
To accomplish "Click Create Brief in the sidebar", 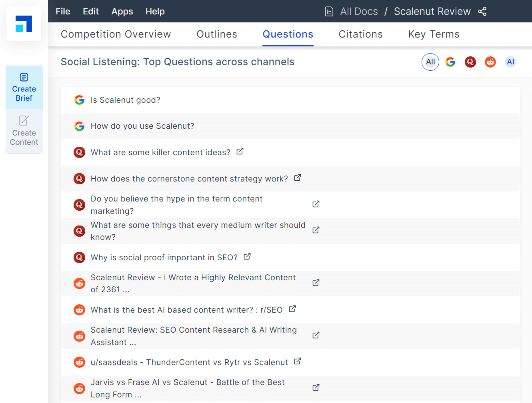I will (24, 87).
